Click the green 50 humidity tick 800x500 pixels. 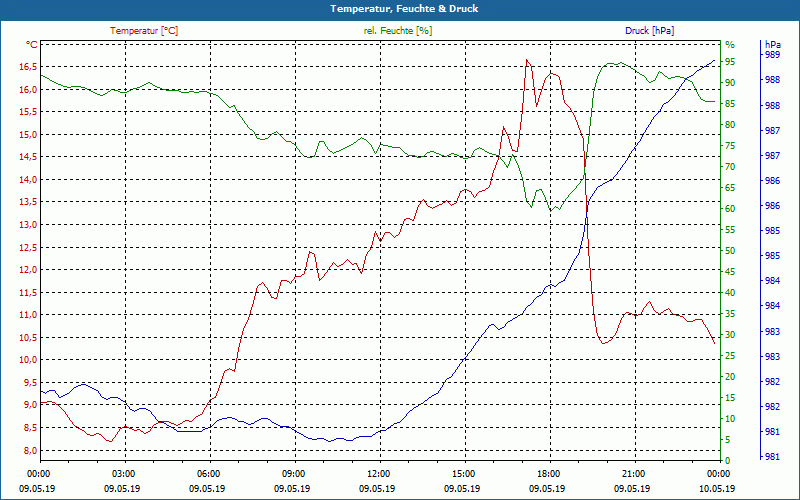730,251
